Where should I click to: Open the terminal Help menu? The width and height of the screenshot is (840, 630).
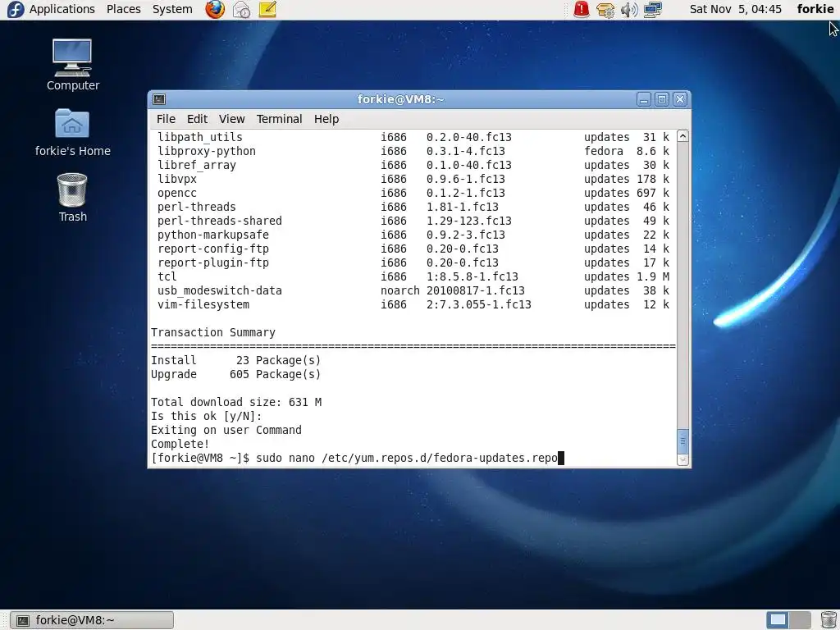click(x=326, y=119)
